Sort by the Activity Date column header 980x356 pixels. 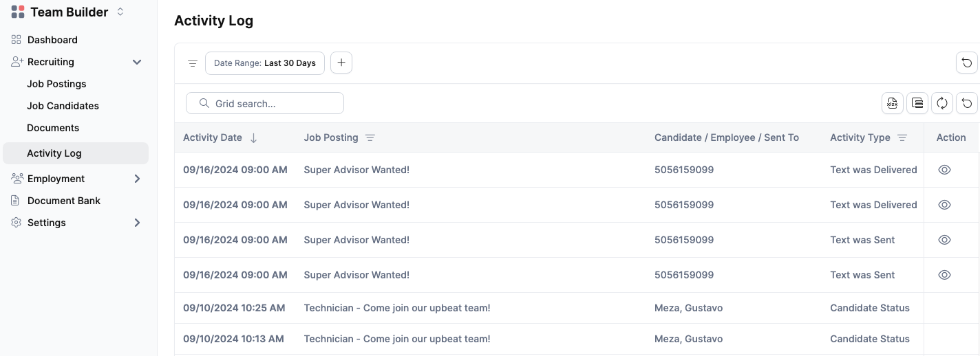213,137
